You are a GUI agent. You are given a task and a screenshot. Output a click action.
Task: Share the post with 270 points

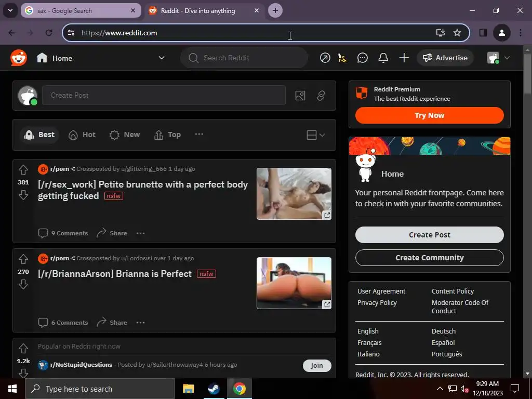pos(112,323)
